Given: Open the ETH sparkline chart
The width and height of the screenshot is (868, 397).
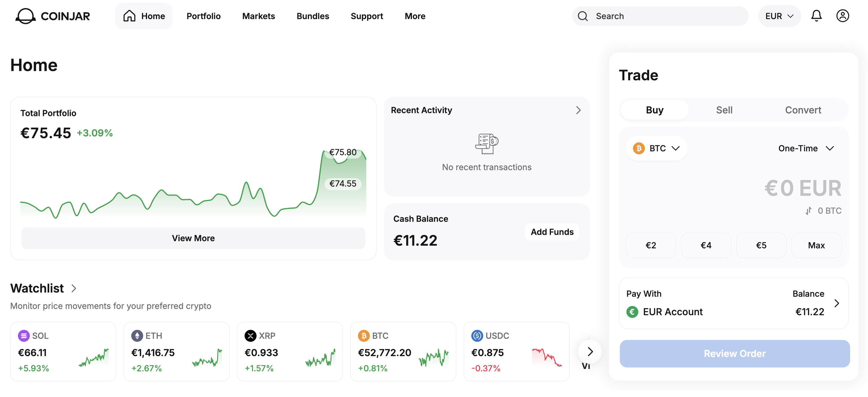Looking at the screenshot, I should [207, 358].
